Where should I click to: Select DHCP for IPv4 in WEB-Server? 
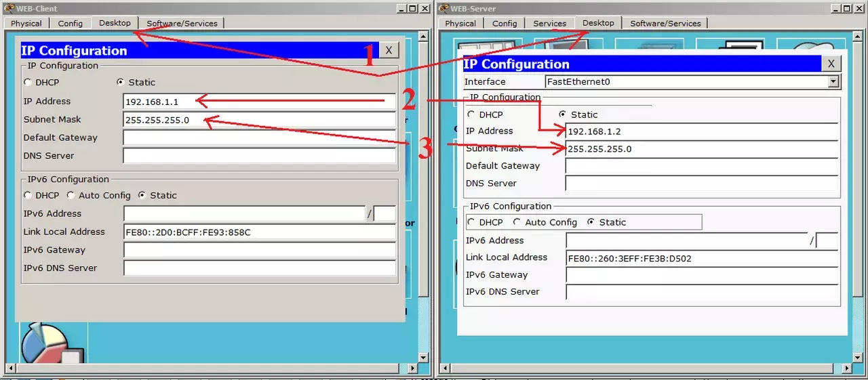471,115
